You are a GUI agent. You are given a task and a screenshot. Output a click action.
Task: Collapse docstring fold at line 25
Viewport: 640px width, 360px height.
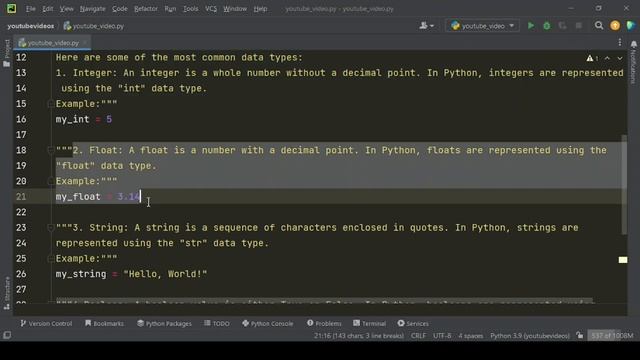click(51, 259)
